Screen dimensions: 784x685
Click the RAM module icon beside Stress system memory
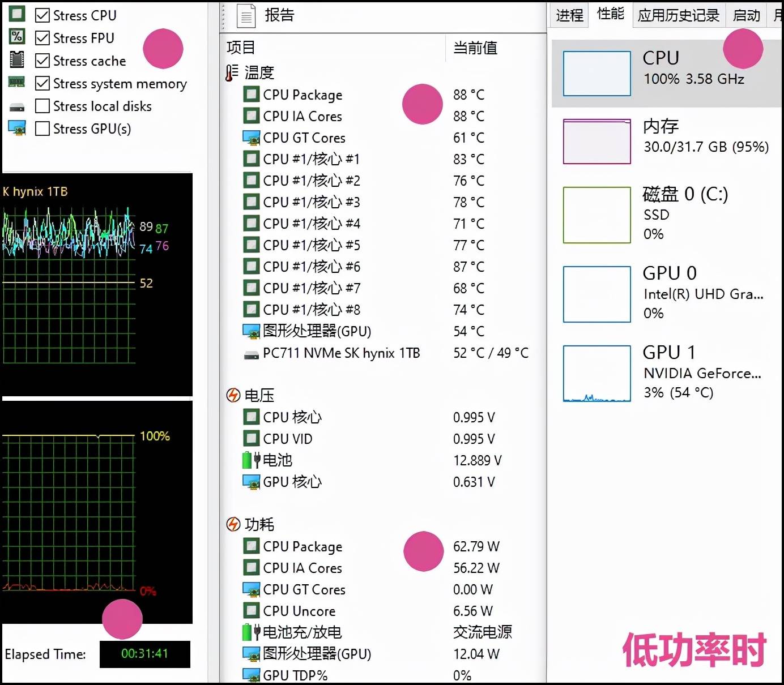(x=16, y=82)
